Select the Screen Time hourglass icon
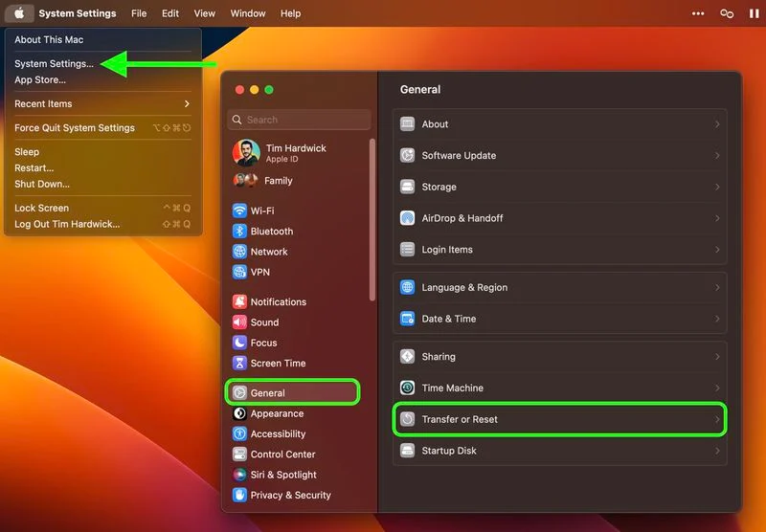766x532 pixels. point(239,364)
